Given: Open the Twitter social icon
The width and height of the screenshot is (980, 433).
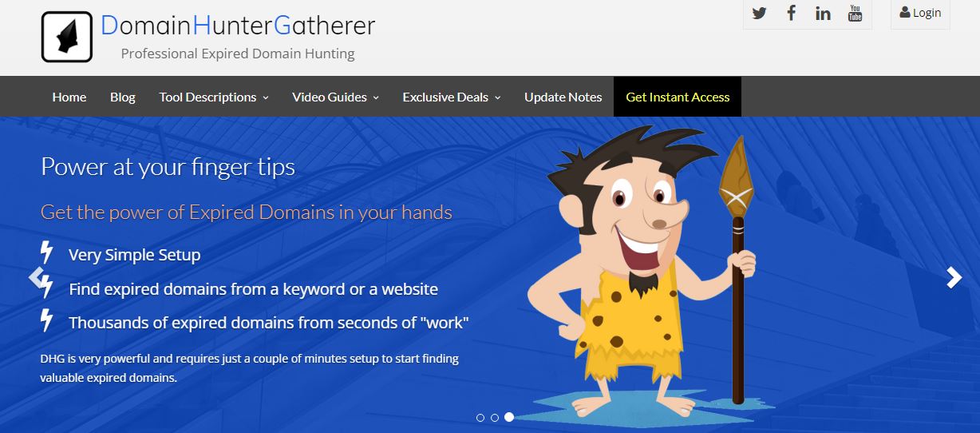Looking at the screenshot, I should [759, 14].
